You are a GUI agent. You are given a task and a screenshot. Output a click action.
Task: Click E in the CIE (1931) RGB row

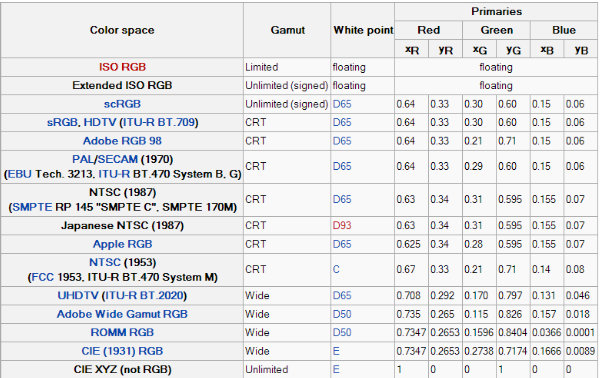point(336,351)
